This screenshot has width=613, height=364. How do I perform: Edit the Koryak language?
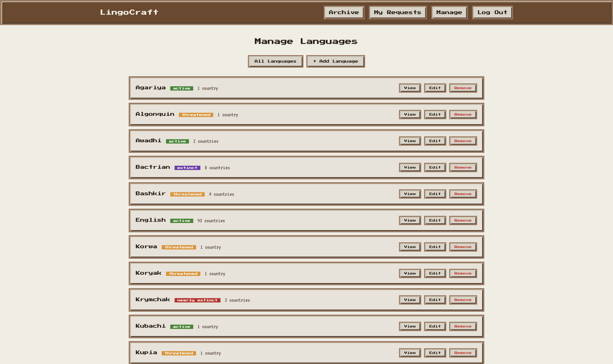click(435, 273)
